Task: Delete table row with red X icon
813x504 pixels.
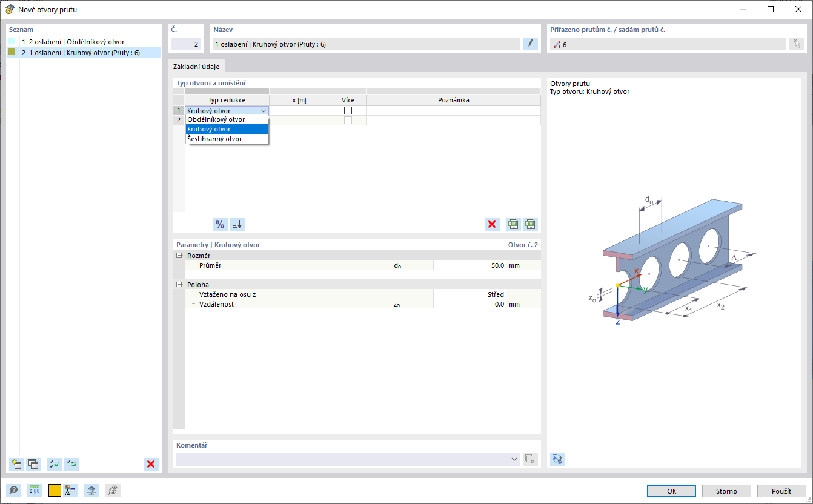Action: (492, 224)
